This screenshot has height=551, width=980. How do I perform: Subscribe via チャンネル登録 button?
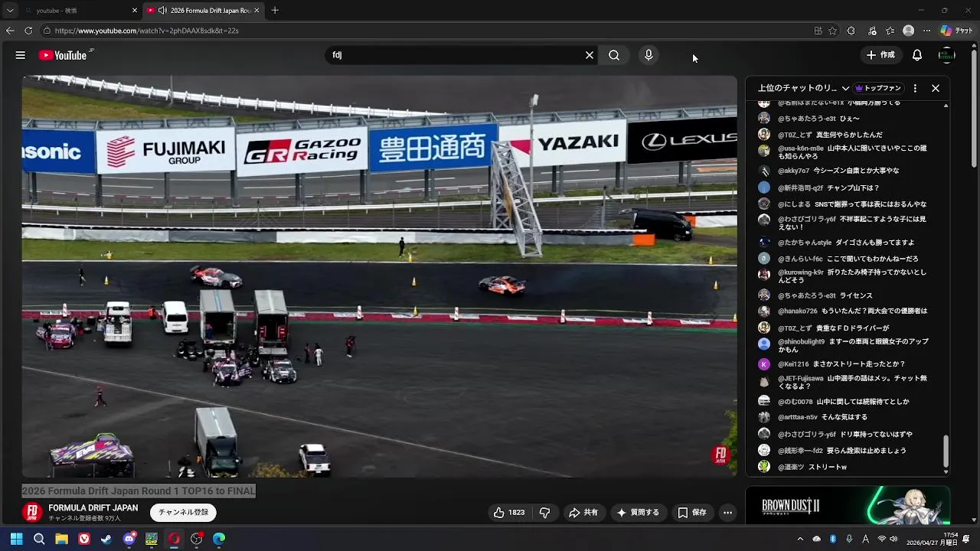click(183, 513)
